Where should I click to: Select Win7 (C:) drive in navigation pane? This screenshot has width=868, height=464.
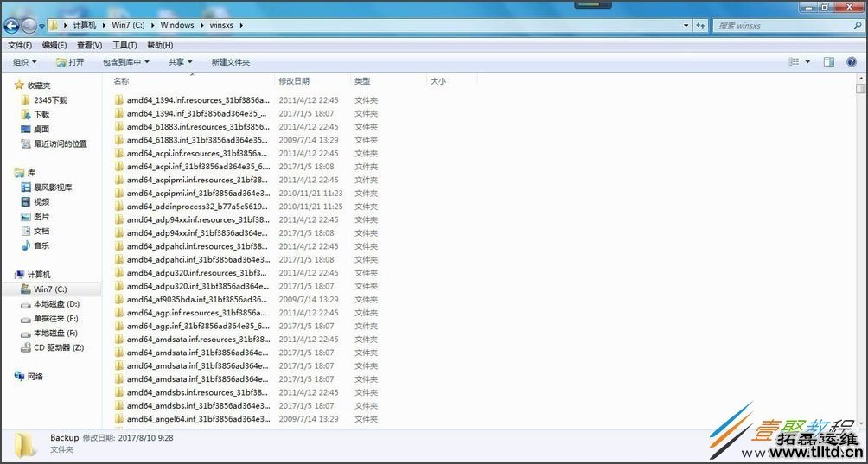50,289
